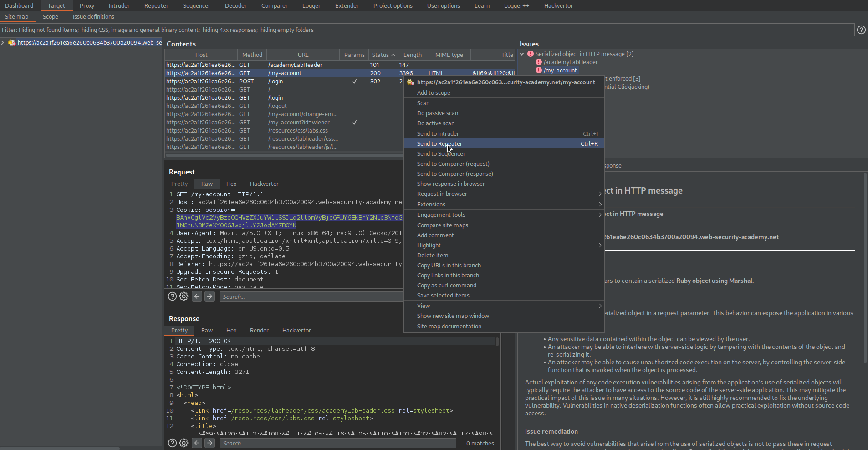868x450 pixels.
Task: Switch Response view to Raw
Action: (x=207, y=331)
